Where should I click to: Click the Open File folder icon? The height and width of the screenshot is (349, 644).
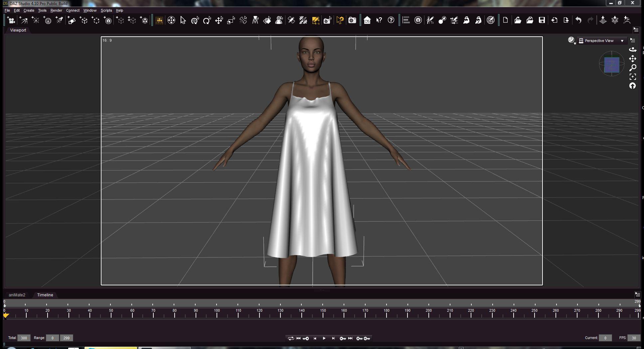(518, 20)
